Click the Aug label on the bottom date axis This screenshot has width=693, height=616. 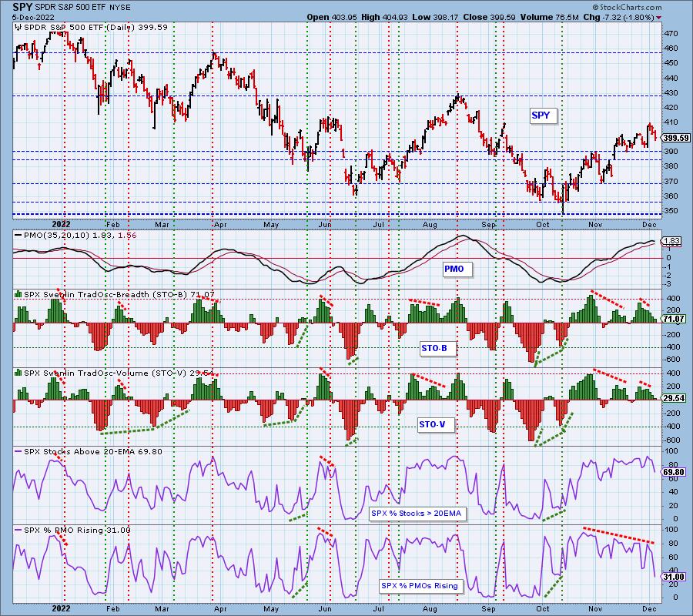click(x=430, y=608)
